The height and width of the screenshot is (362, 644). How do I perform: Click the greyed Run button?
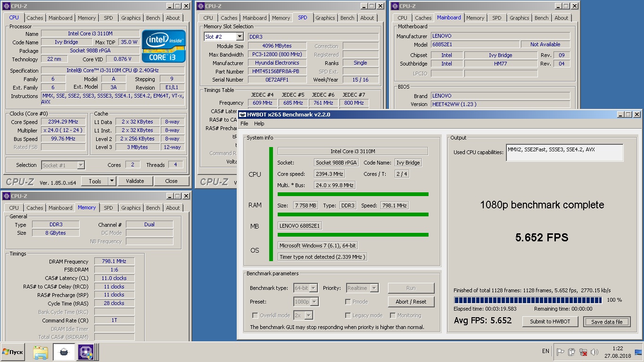click(x=411, y=288)
